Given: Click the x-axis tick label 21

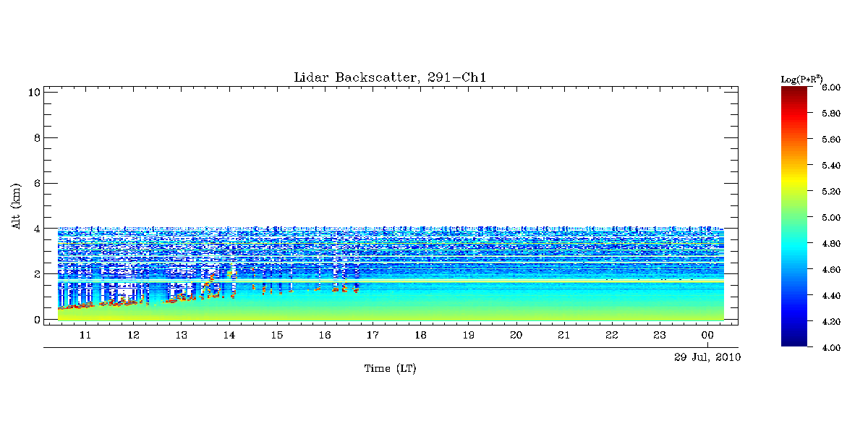Looking at the screenshot, I should point(563,336).
